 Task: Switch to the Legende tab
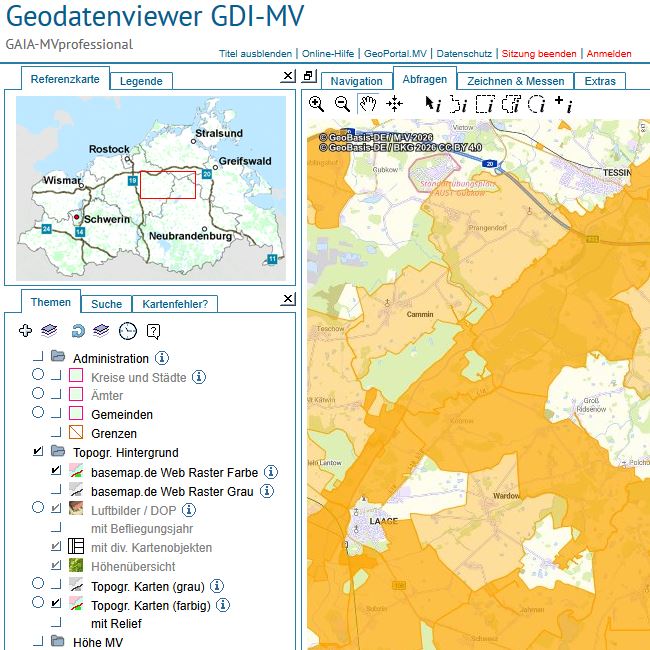141,81
